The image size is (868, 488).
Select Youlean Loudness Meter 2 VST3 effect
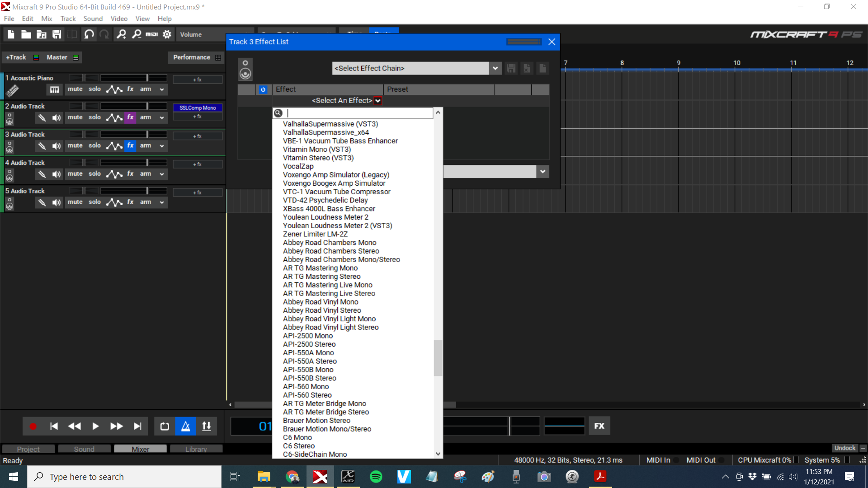[337, 225]
